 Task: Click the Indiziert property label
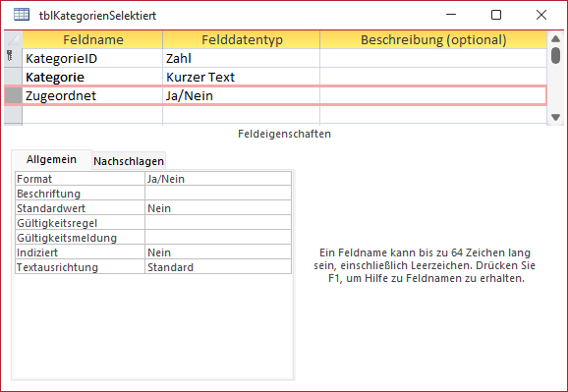click(x=80, y=252)
